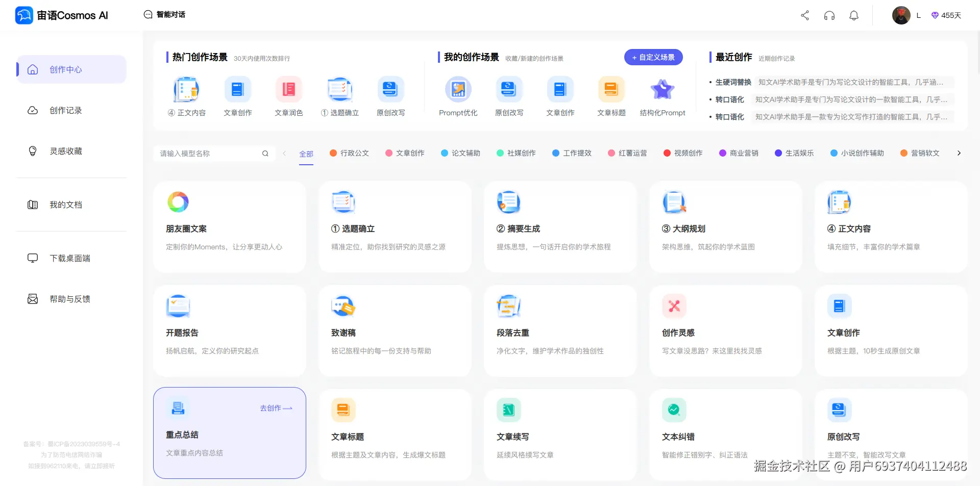Select the 行政公文 category tab
Image resolution: width=980 pixels, height=486 pixels.
350,153
